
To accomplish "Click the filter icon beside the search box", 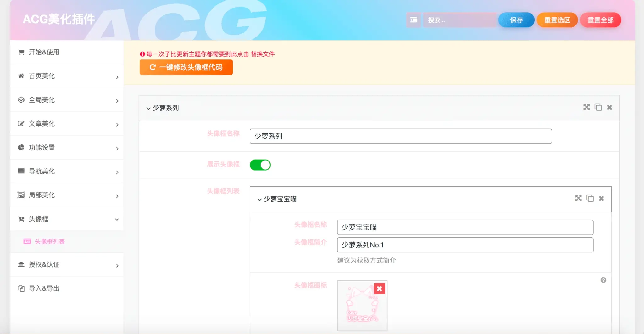I will click(414, 20).
